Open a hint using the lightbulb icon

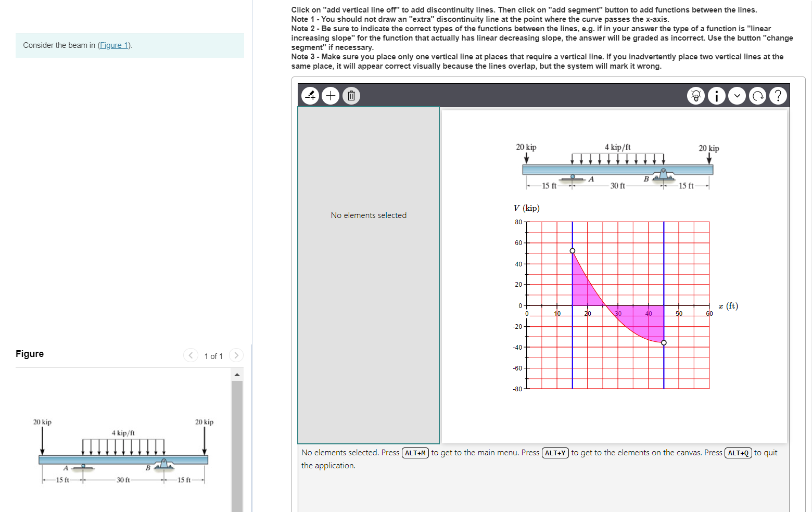[696, 95]
